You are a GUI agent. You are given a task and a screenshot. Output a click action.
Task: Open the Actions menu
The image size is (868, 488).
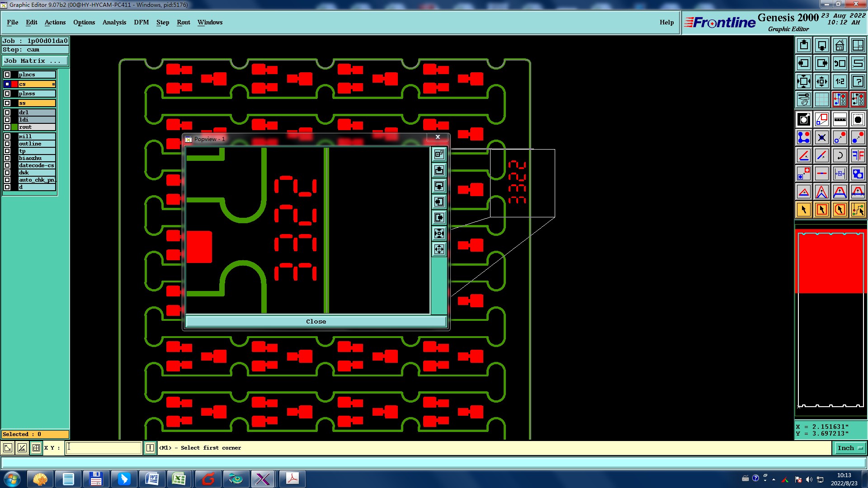55,22
